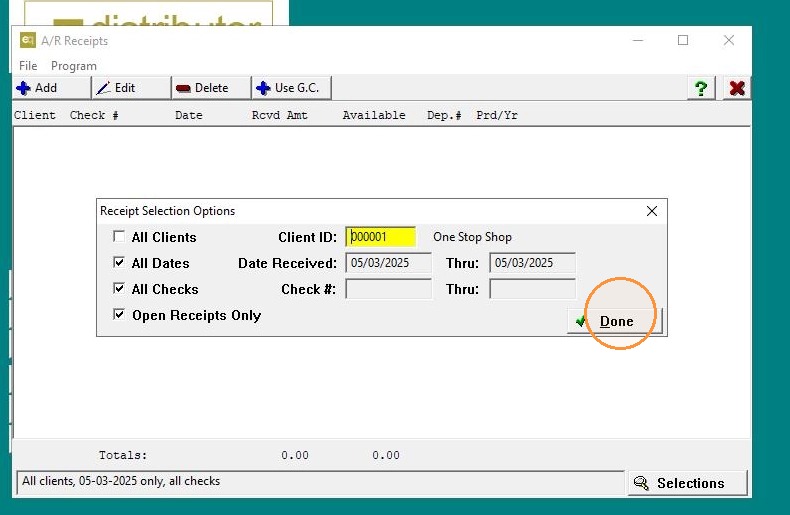Click the Available column header
Screen dimensions: 790x515
374,115
